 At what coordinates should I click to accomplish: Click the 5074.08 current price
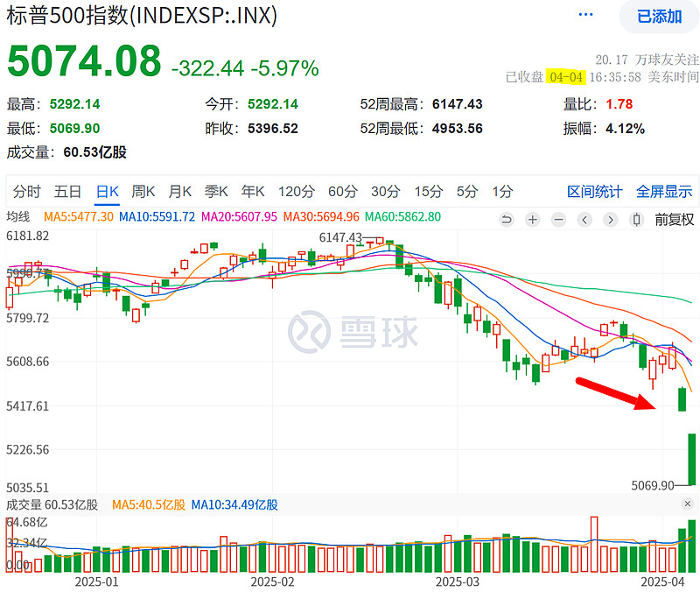pos(84,60)
